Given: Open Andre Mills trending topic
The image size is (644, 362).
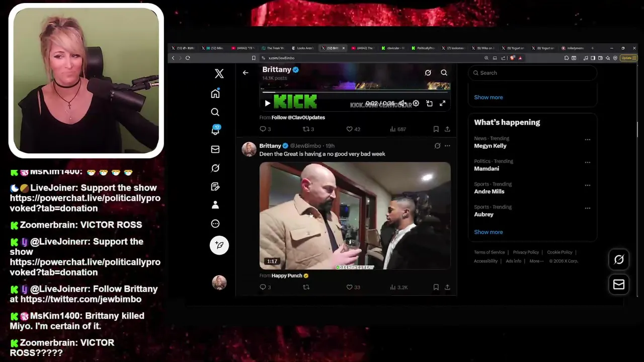Looking at the screenshot, I should 489,192.
